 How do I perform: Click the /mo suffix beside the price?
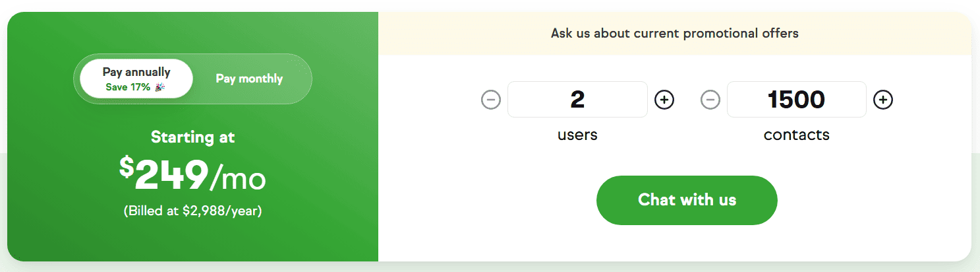tap(237, 177)
